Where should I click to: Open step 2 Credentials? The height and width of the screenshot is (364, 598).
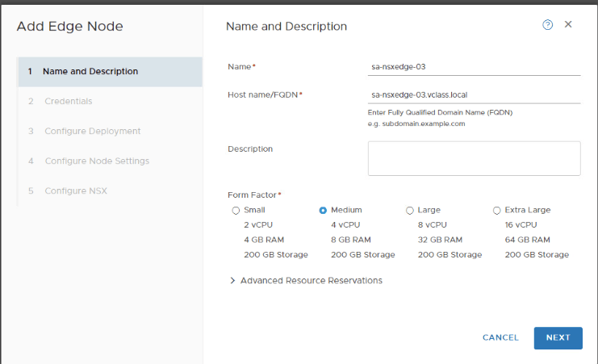point(68,101)
